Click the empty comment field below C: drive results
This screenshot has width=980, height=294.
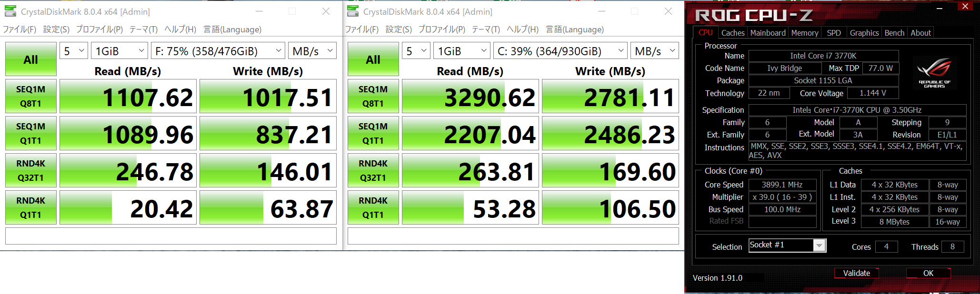point(513,236)
